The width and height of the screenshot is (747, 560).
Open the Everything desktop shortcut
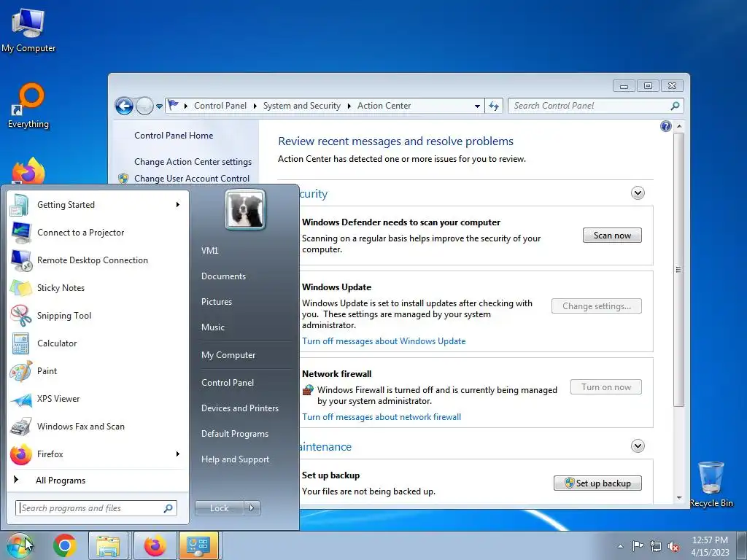coord(28,106)
